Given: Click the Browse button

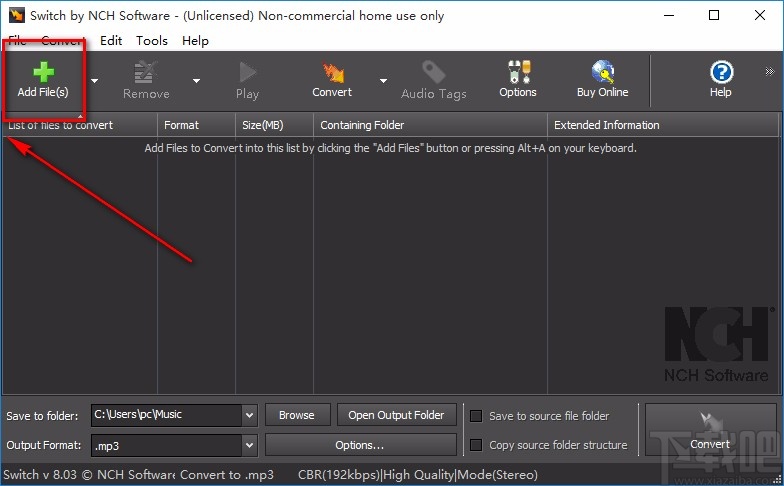Looking at the screenshot, I should pyautogui.click(x=297, y=415).
